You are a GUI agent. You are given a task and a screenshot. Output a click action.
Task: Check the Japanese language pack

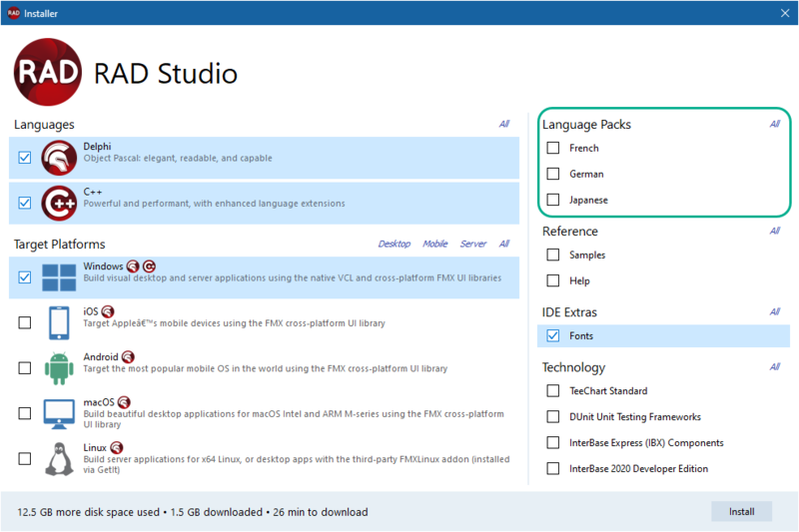click(x=553, y=200)
